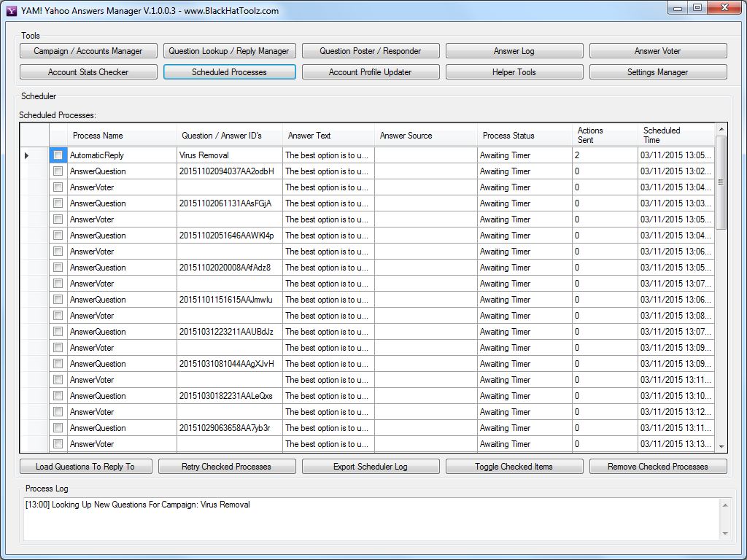Check the box for 20151102020008AAfAdz8 row
747x560 pixels.
(x=58, y=267)
